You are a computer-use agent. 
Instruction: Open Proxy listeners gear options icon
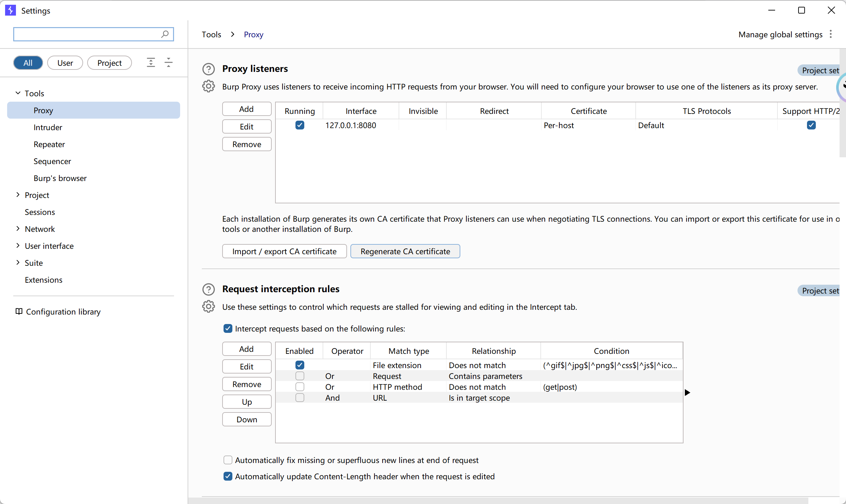[208, 87]
